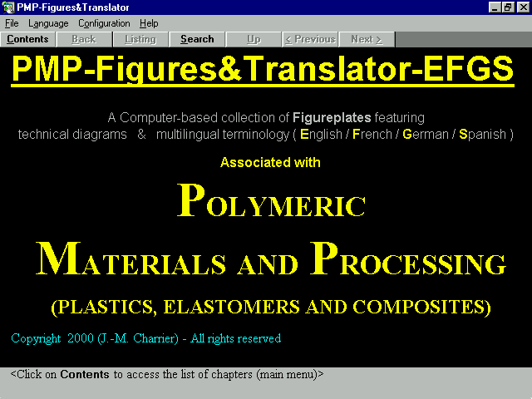Select the Listing toolbar button
The width and height of the screenshot is (532, 399).
(140, 39)
